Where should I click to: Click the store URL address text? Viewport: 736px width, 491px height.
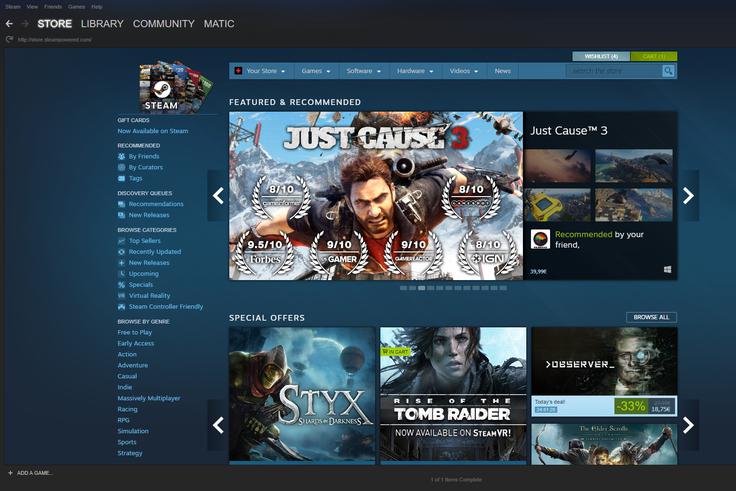click(54, 40)
